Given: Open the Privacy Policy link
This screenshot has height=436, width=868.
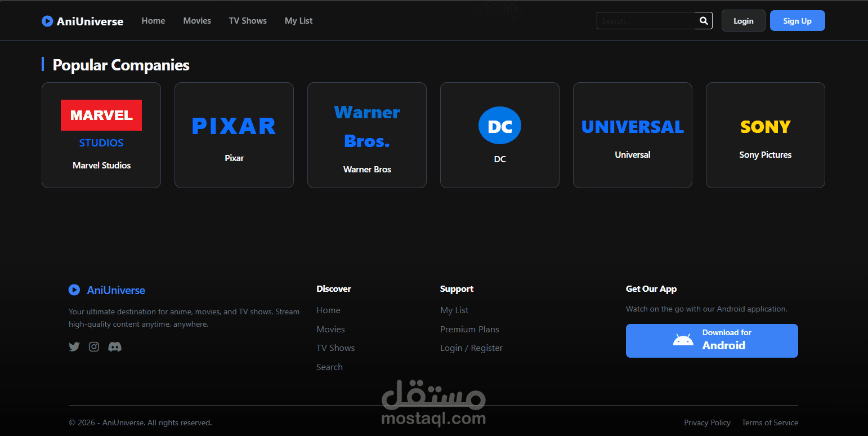Looking at the screenshot, I should click(x=707, y=422).
